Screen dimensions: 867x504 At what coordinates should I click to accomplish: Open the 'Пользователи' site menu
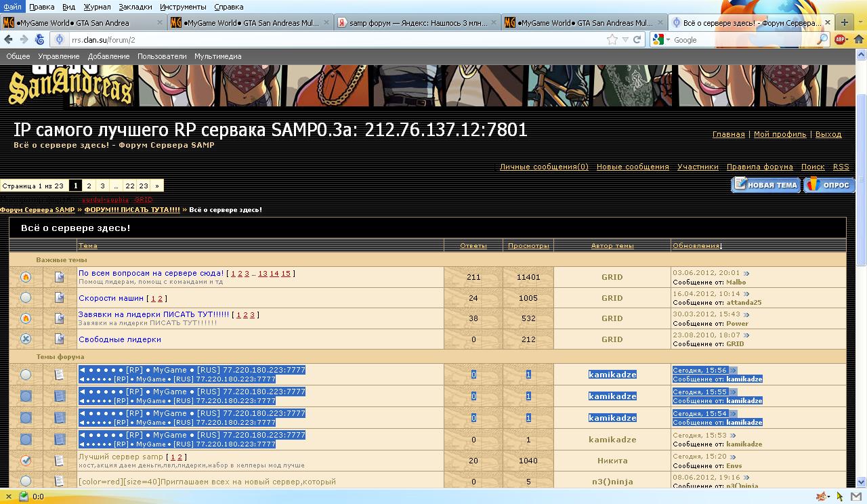click(162, 56)
